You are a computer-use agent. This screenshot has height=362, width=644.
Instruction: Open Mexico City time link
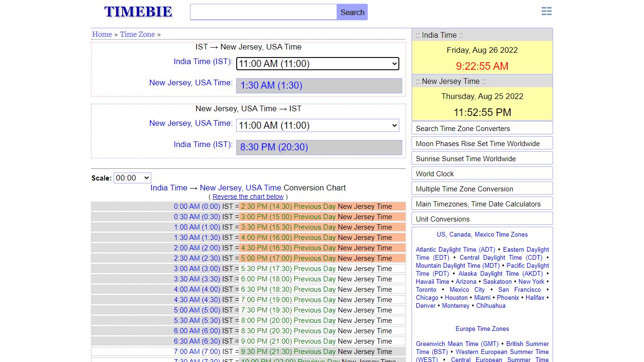pos(467,289)
